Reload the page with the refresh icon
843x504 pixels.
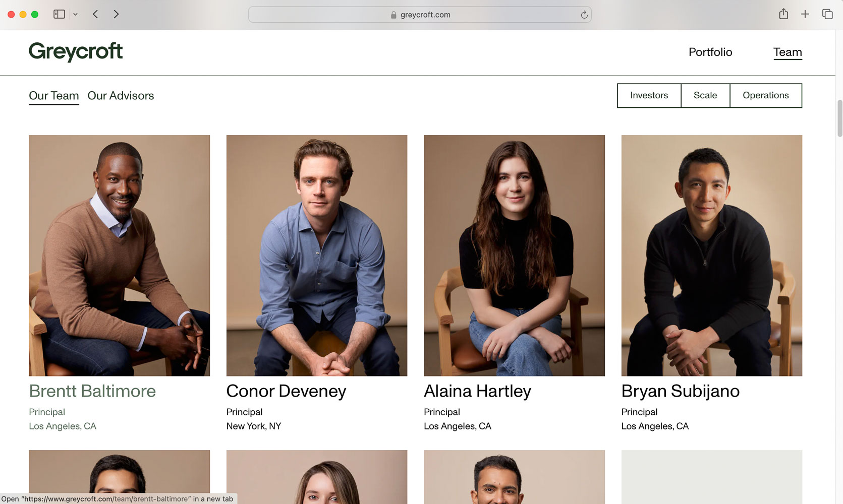[584, 15]
